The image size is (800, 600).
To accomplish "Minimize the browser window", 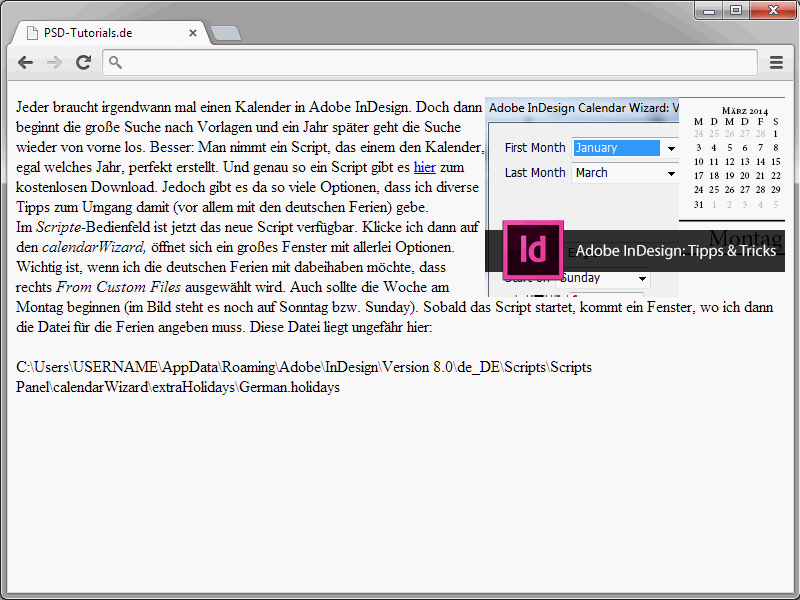I will coord(709,10).
